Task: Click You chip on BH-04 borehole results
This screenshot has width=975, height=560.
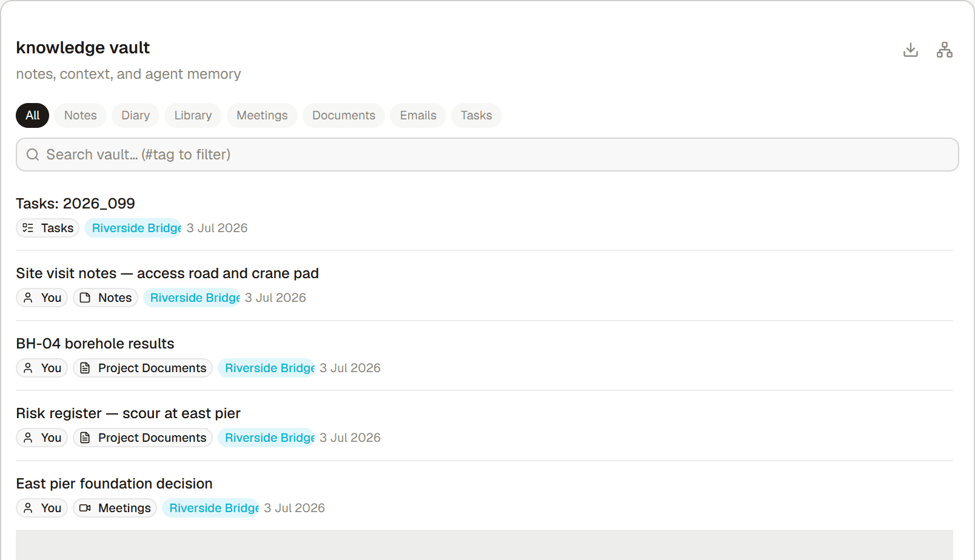Action: tap(42, 368)
